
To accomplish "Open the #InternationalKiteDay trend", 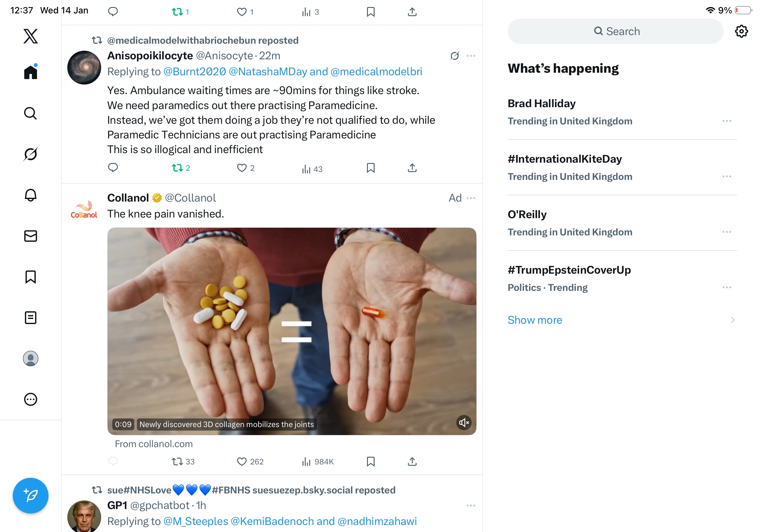I will tap(564, 159).
